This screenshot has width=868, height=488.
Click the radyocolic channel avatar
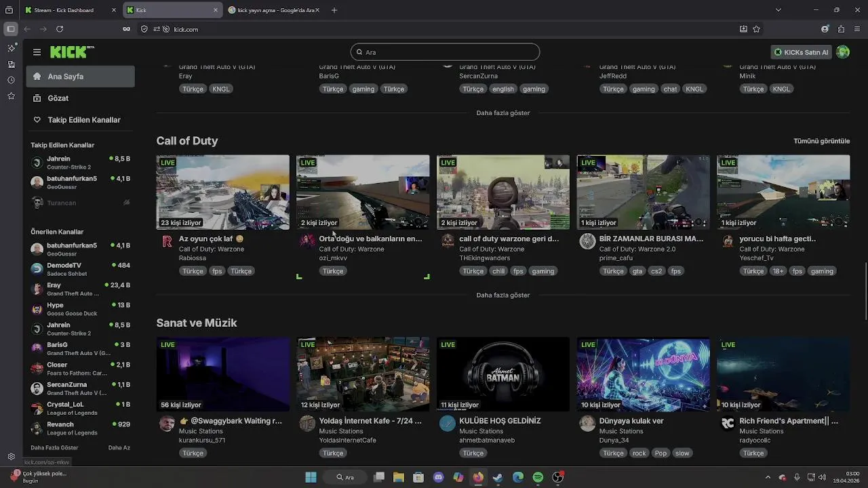click(728, 424)
